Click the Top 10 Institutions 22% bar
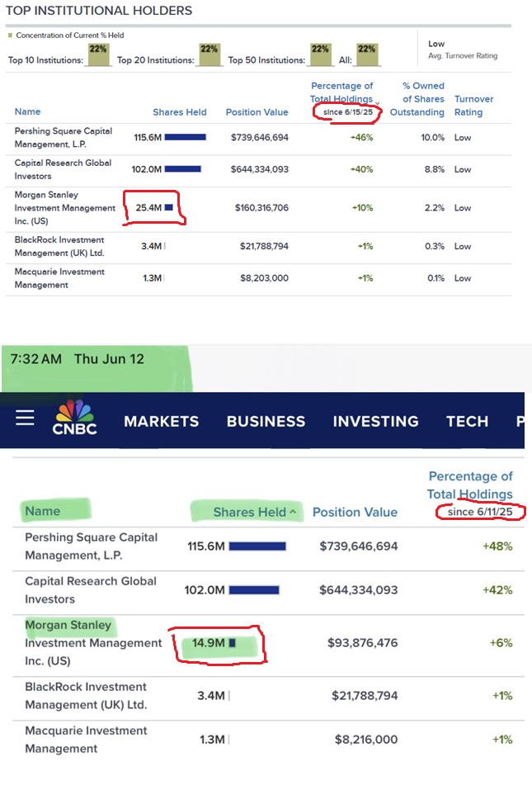 [98, 54]
